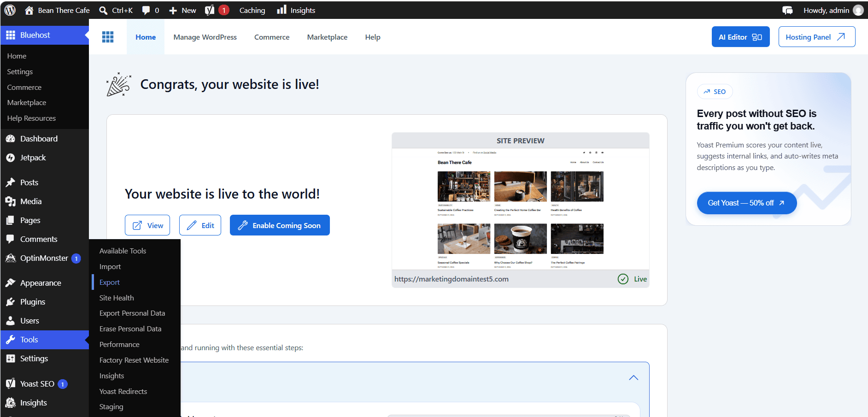Open the Ctrl+K search in admin bar
The image size is (868, 417).
coord(116,10)
